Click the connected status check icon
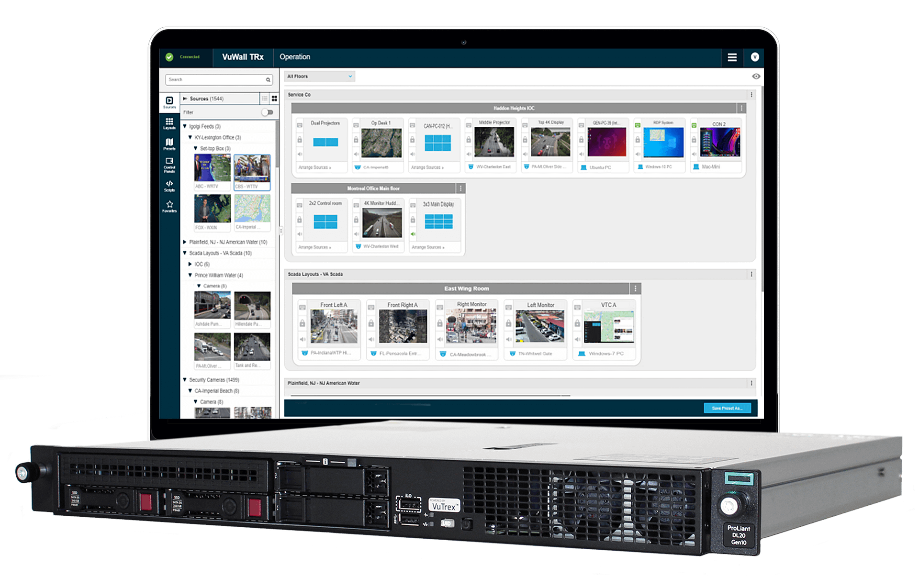919x588 pixels. [169, 57]
